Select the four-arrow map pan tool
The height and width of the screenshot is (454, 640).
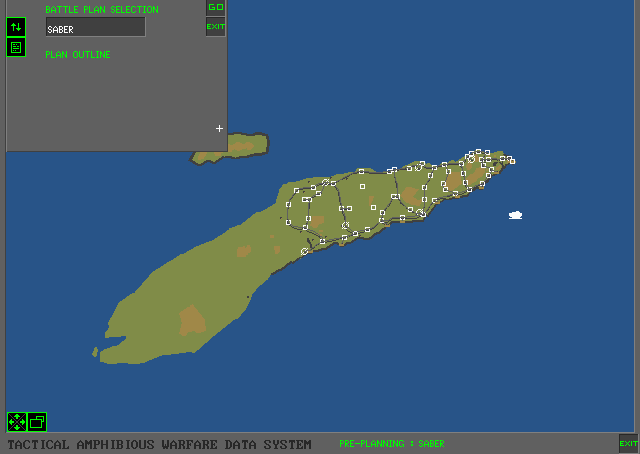pos(17,422)
